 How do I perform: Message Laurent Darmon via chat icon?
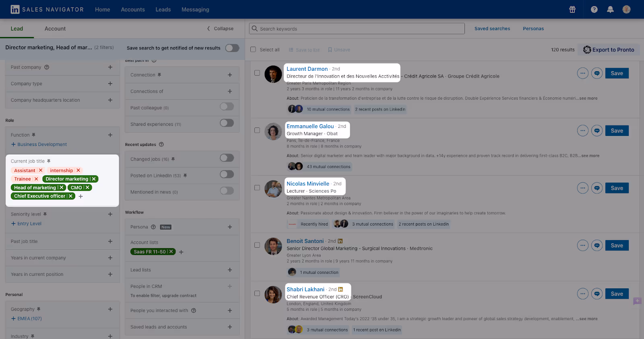597,73
